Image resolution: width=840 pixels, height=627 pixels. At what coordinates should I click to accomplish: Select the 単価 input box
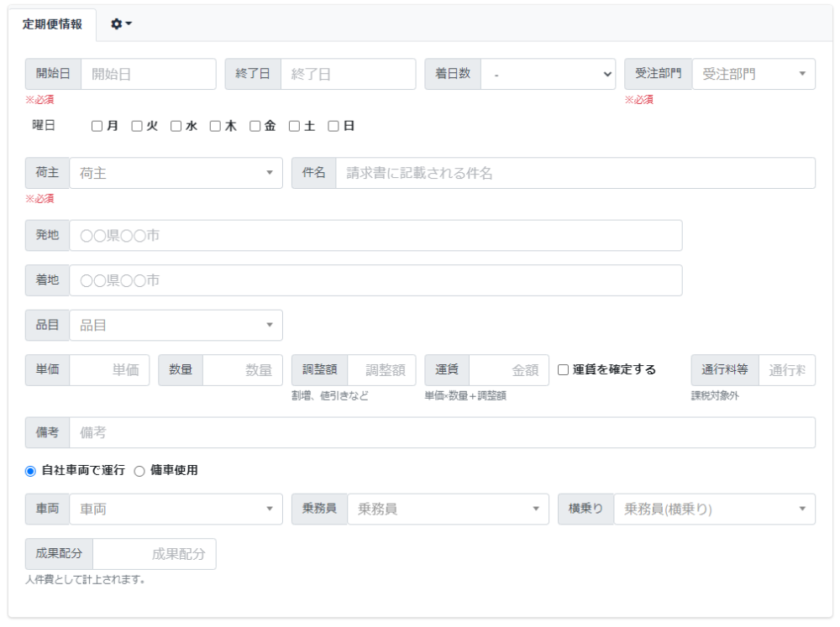click(x=109, y=370)
